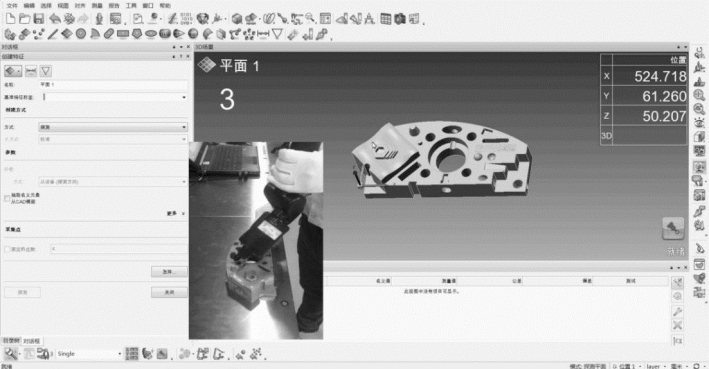Click the Create Cone feature icon
This screenshot has height=369, width=709.
[x=179, y=33]
